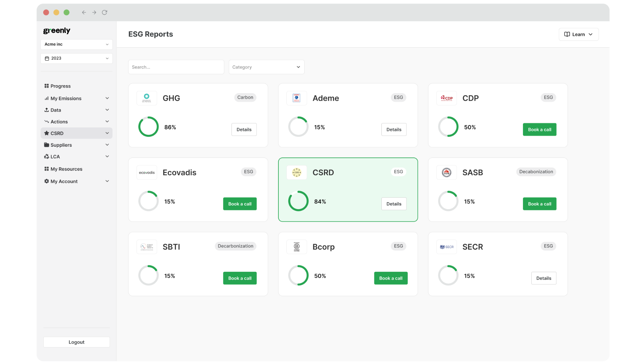The height and width of the screenshot is (362, 644).
Task: Click the calendar icon in year selector
Action: [47, 58]
